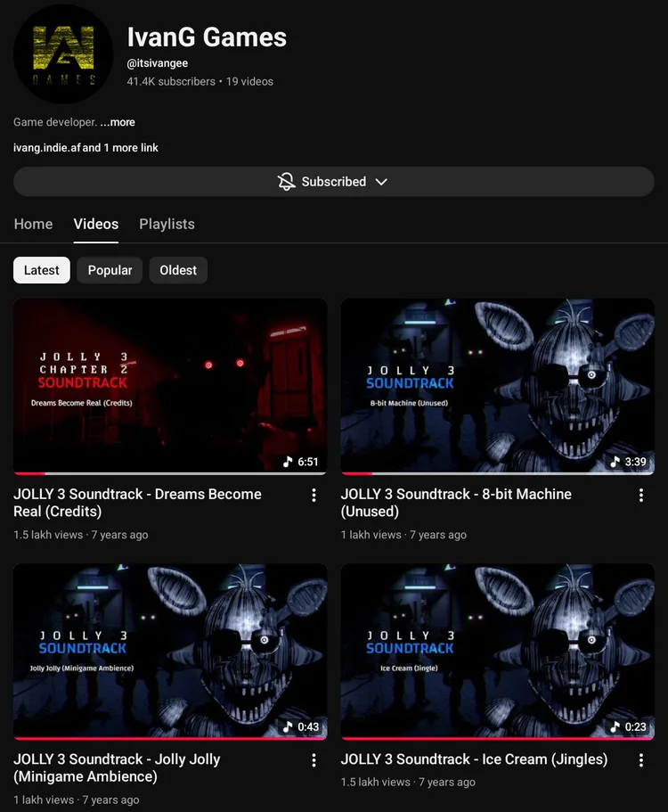This screenshot has width=668, height=812.
Task: Sort videos by Latest
Action: [41, 270]
